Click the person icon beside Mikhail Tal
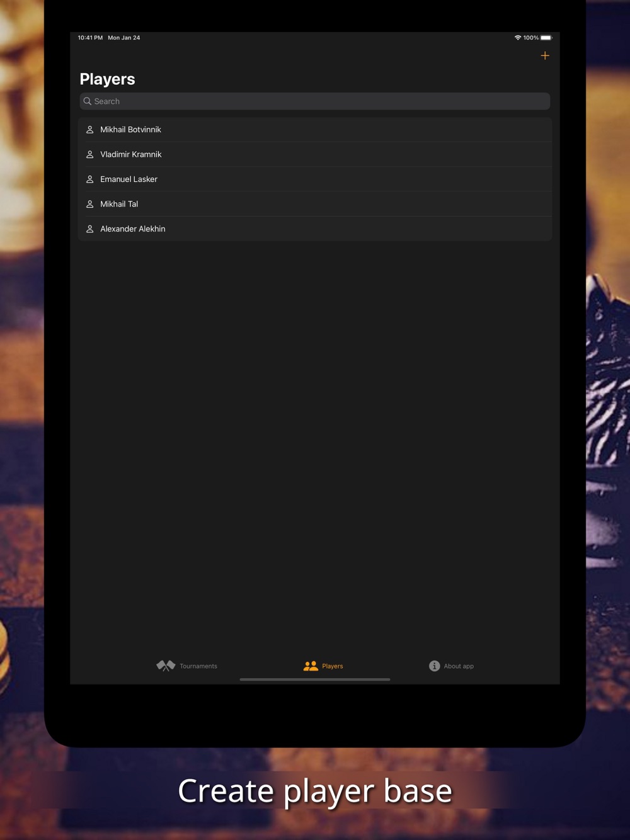 coord(89,204)
